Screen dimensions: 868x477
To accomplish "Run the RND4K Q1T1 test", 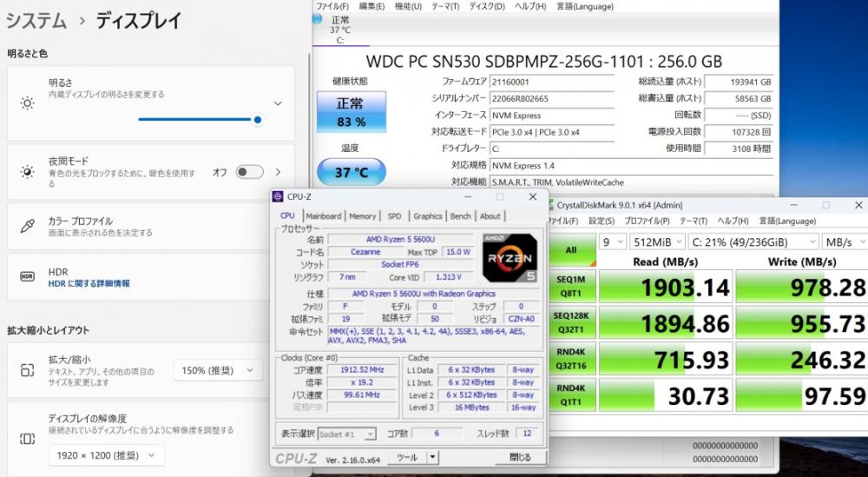I will click(571, 395).
